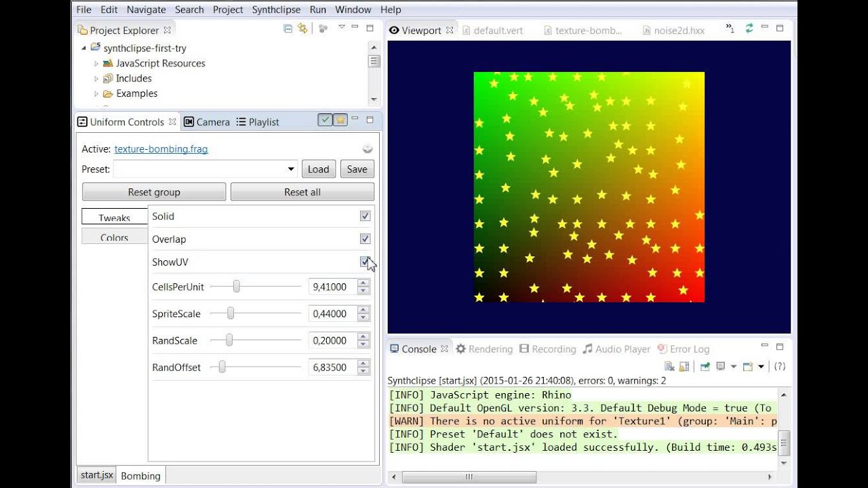Open the Synthclipse menu
Viewport: 868px width, 488px height.
coord(276,9)
